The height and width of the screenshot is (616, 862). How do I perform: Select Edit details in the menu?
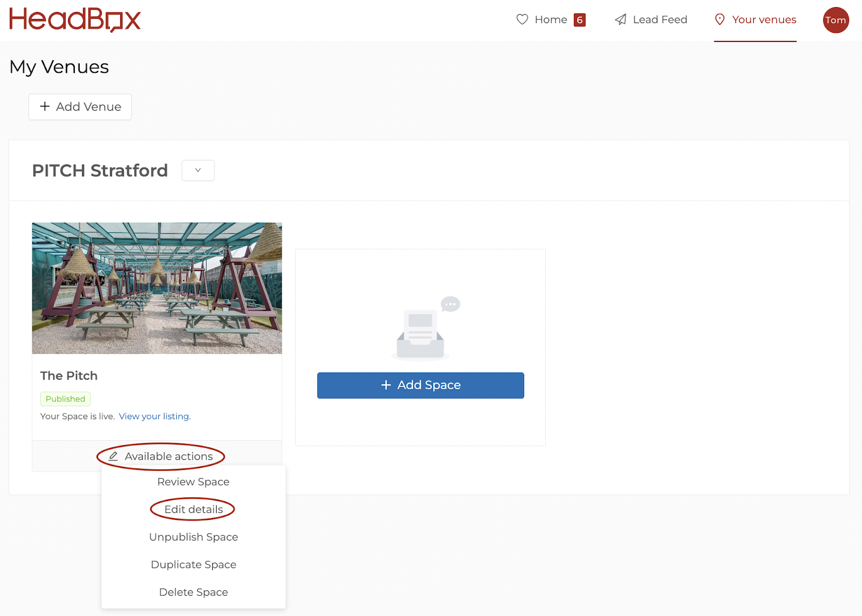coord(193,509)
